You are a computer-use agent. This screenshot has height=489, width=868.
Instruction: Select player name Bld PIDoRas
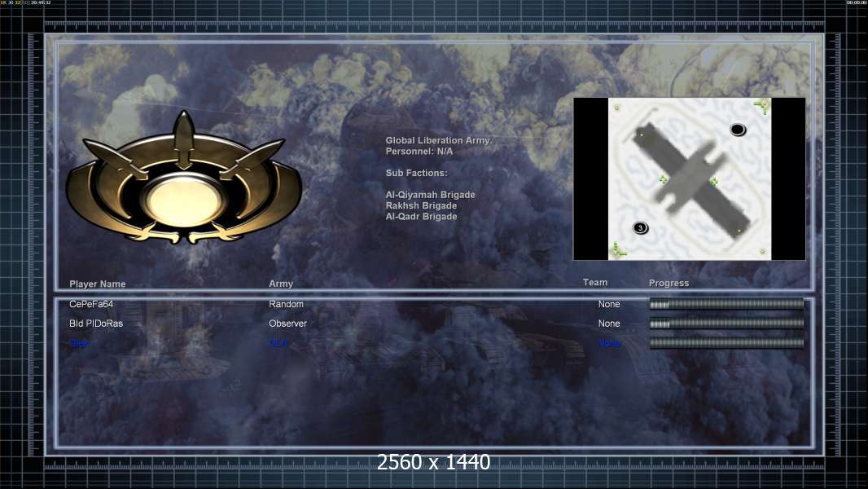pos(96,324)
